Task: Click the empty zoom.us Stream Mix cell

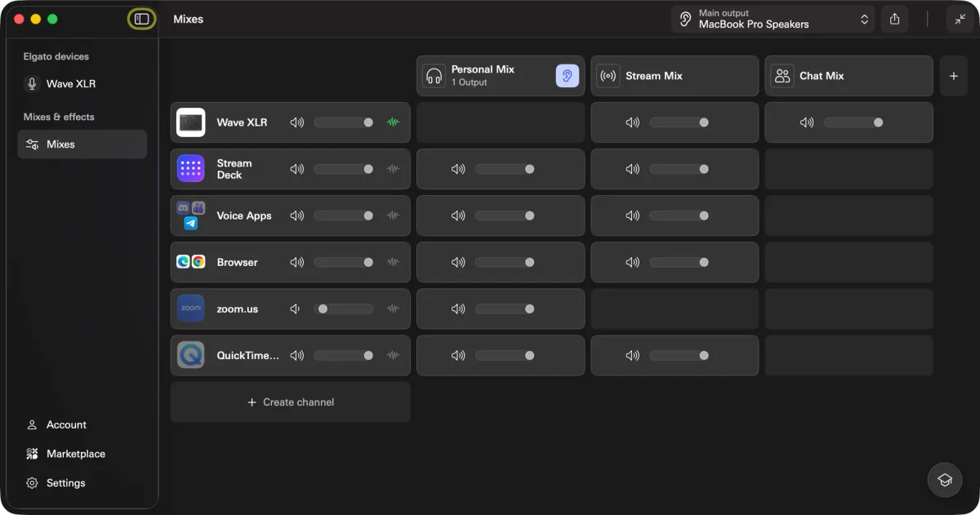Action: [675, 309]
